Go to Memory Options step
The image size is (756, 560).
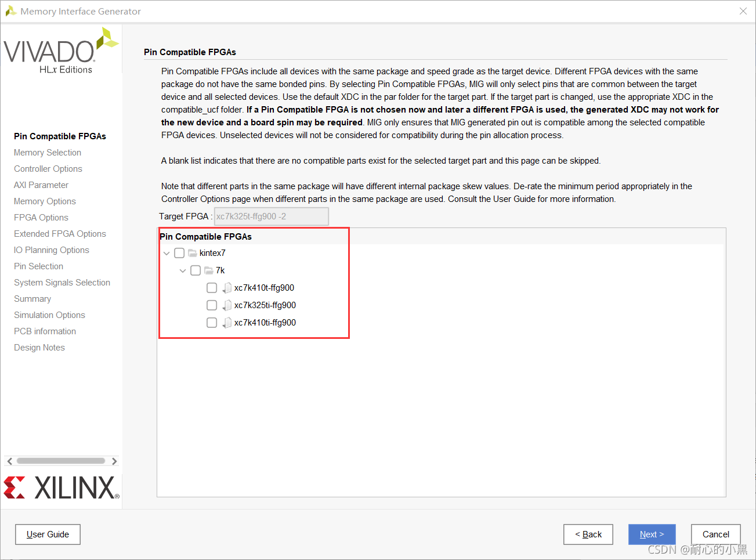click(45, 201)
